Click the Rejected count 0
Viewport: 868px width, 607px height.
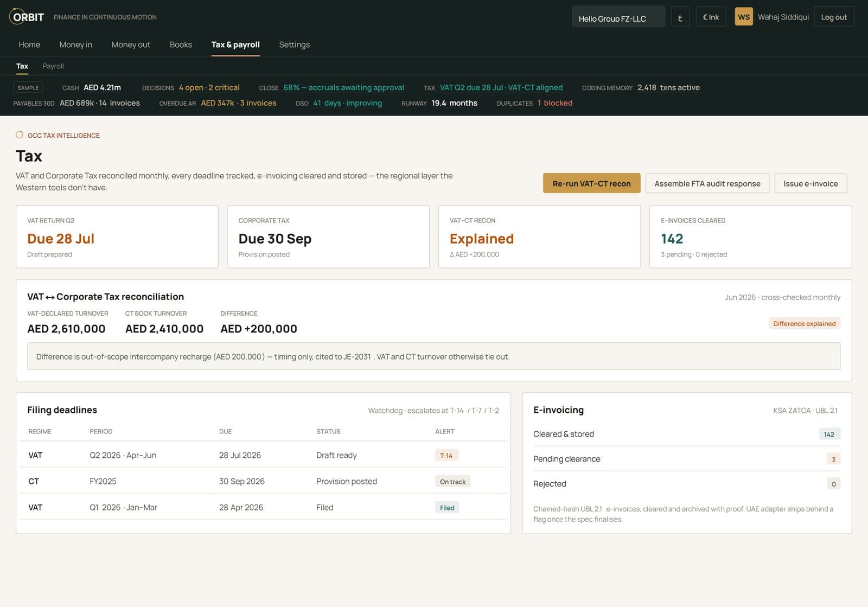pos(834,484)
